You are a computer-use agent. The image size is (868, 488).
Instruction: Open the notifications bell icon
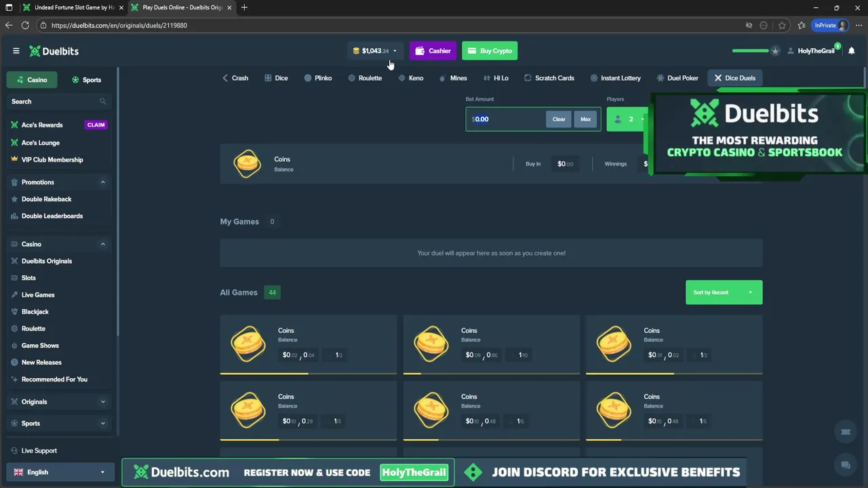[852, 51]
